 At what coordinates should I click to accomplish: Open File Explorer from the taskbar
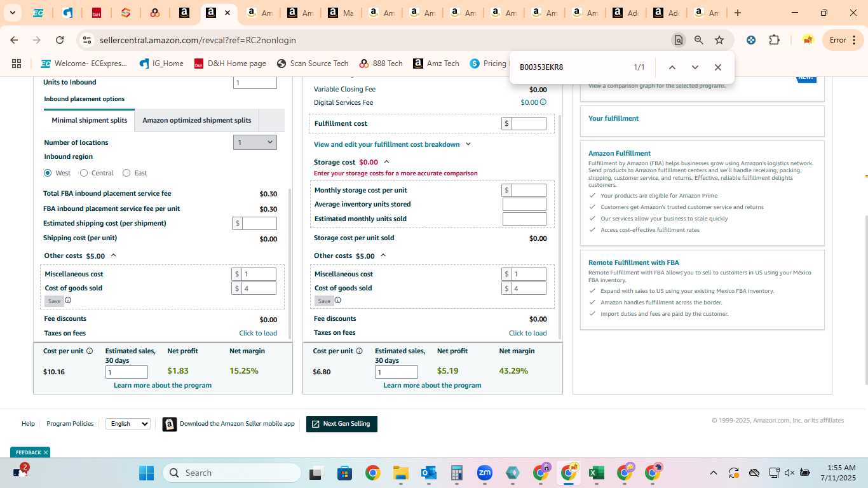pos(400,473)
